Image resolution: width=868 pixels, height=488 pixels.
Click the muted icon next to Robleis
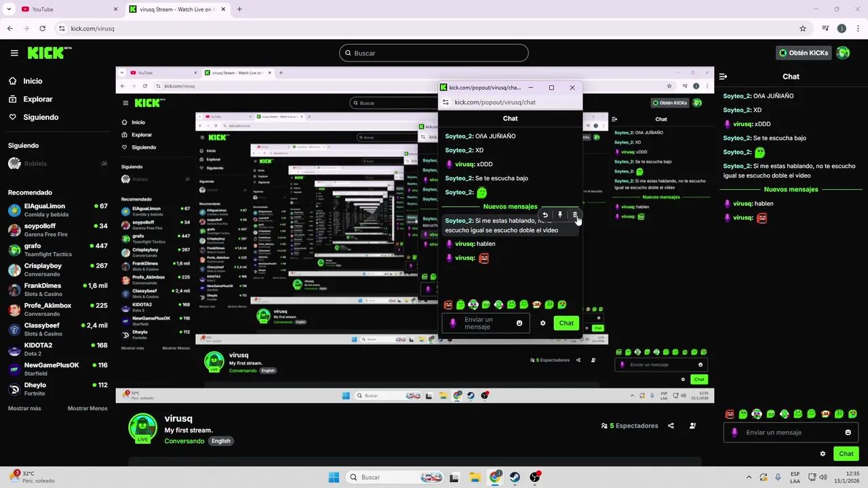[104, 163]
